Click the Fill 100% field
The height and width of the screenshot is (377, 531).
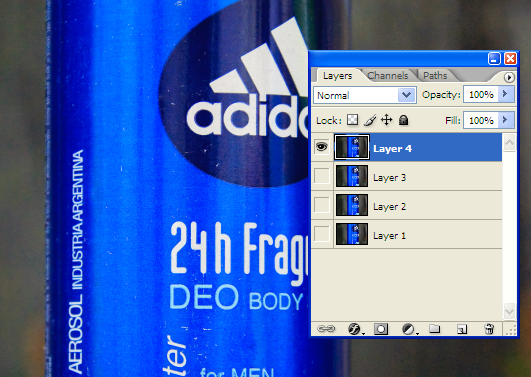point(481,120)
